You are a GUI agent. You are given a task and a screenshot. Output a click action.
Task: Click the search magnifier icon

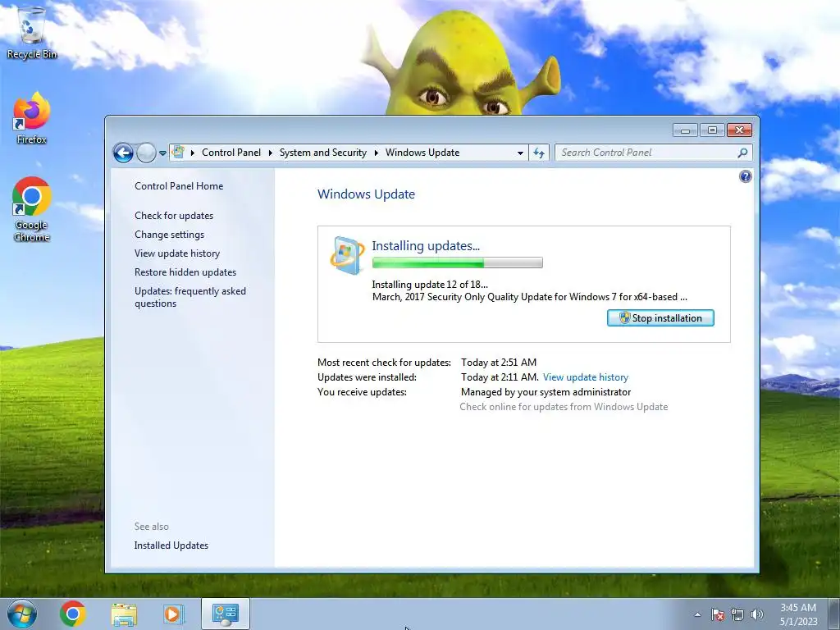(x=742, y=153)
